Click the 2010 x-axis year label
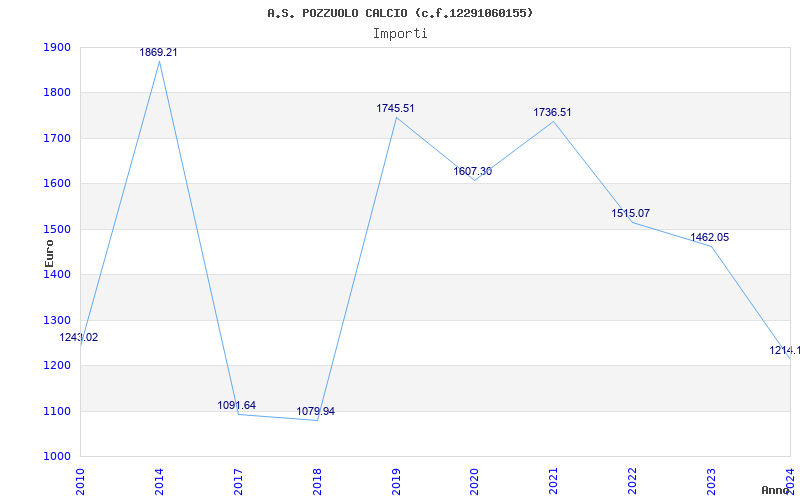The width and height of the screenshot is (800, 500). tap(80, 481)
